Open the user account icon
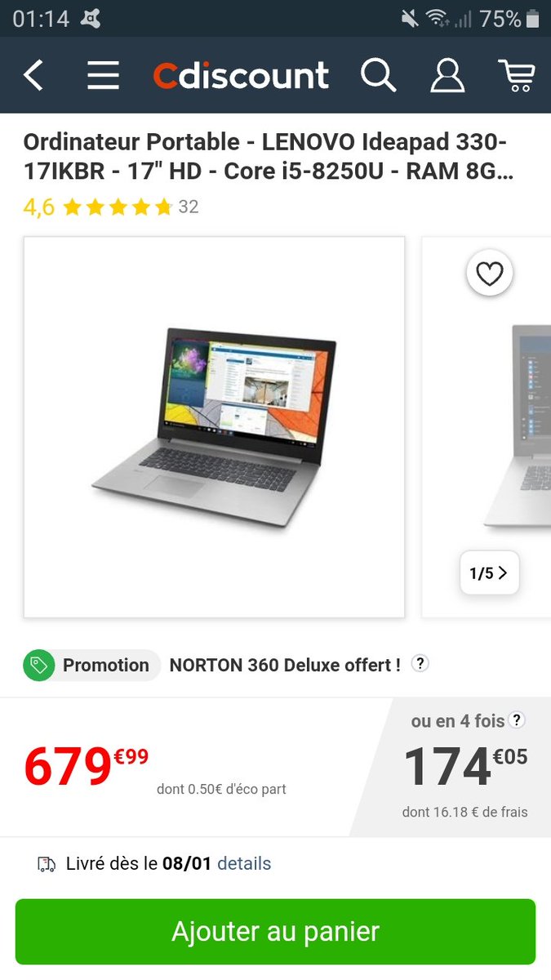Viewport: 551px width, 980px height. tap(447, 75)
